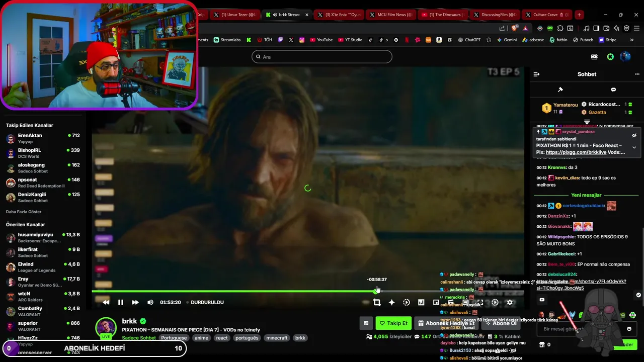This screenshot has width=644, height=362.
Task: Open the Streamlabs bookmark
Action: (x=227, y=40)
